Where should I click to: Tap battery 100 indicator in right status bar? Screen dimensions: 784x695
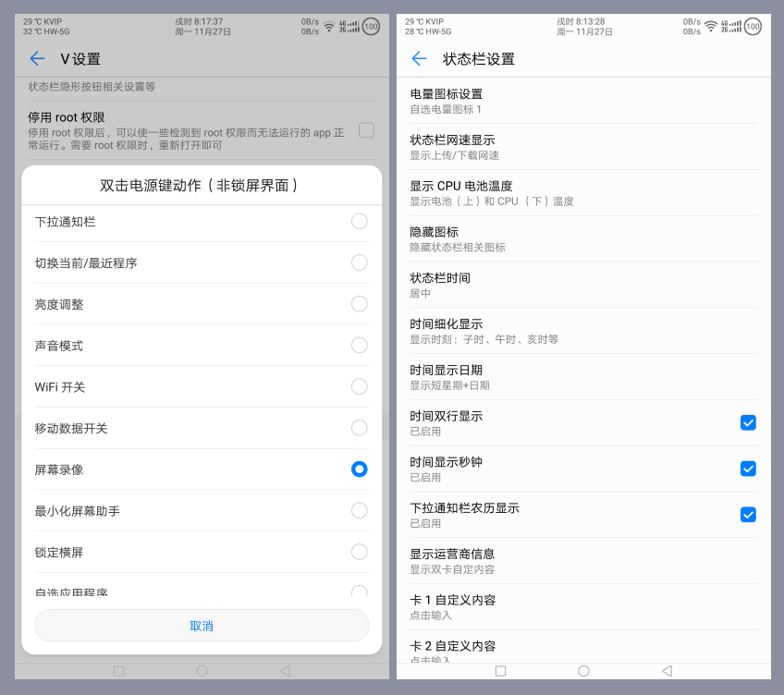point(753,26)
